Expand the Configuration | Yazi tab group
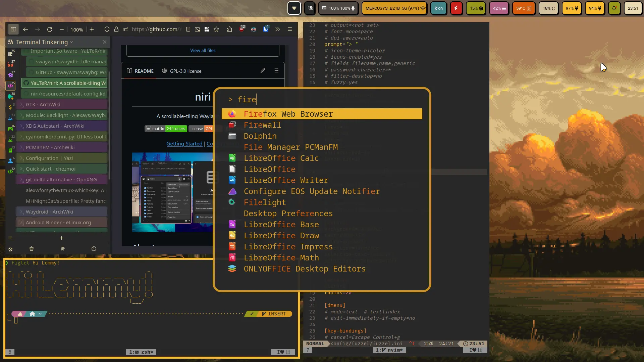Screen dimensions: 644x362 (x=21, y=159)
